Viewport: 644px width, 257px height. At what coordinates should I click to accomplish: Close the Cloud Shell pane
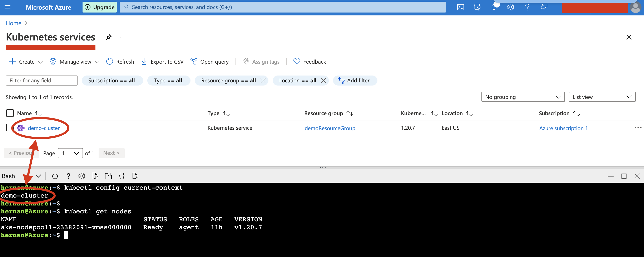pyautogui.click(x=637, y=176)
